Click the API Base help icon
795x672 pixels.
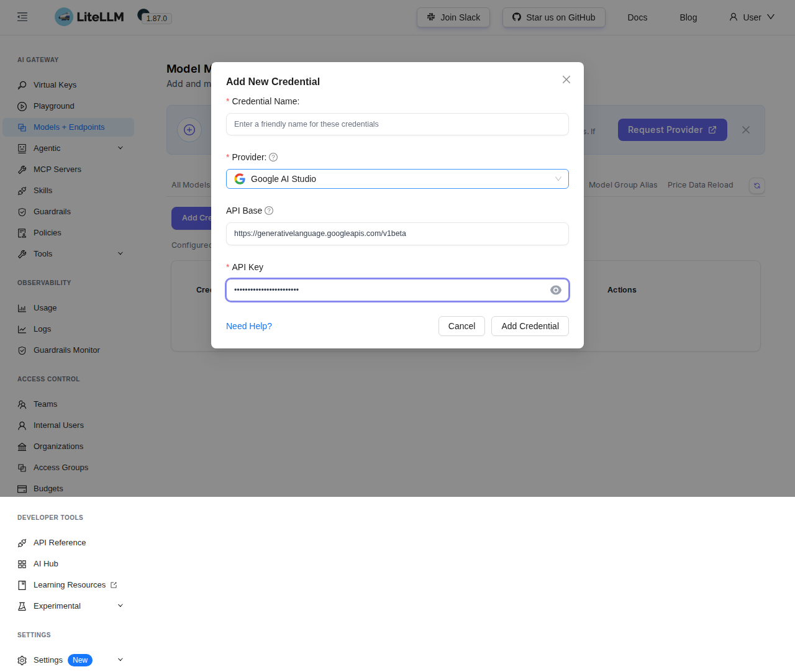269,211
